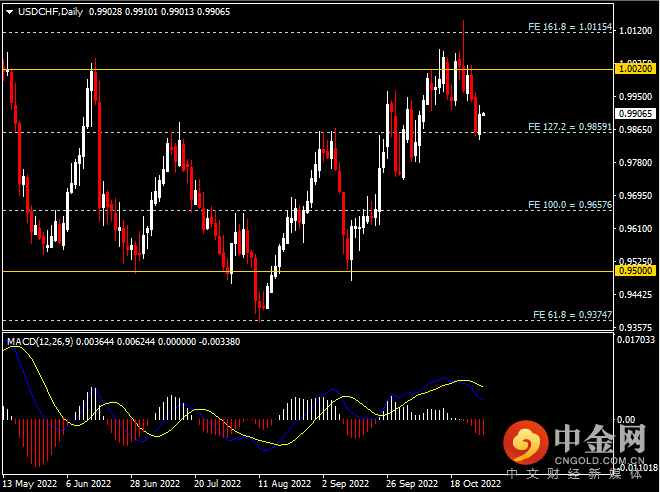Select the USDCHF,Daily chart title
Screen dimensions: 660x492
[51, 12]
